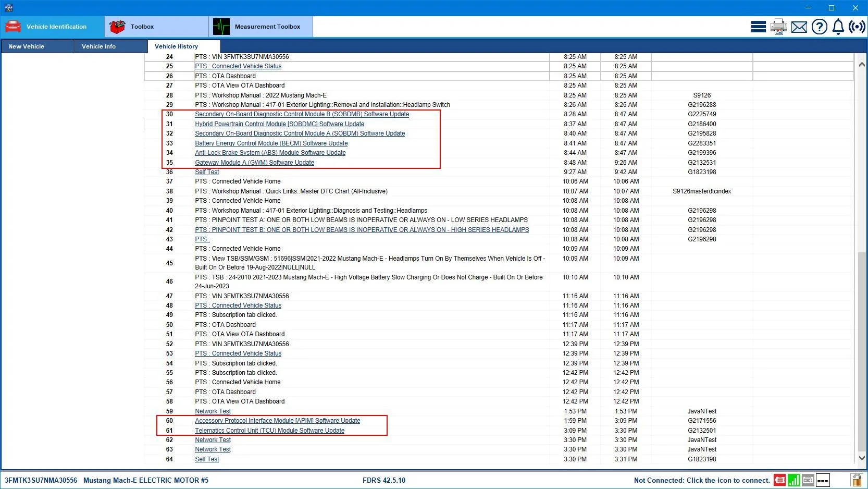The height and width of the screenshot is (489, 868).
Task: Open Battery Energy Control Module software update link
Action: [271, 143]
